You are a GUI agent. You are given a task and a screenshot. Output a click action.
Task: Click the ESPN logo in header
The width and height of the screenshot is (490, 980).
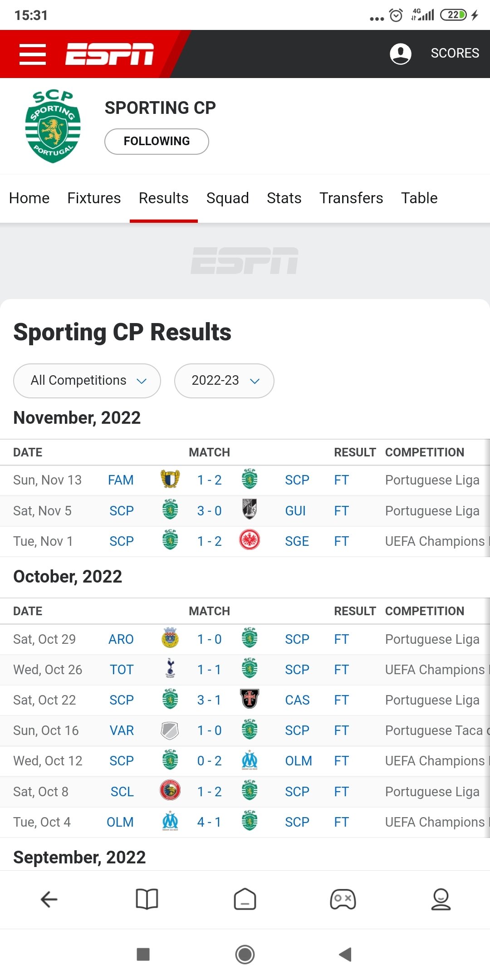click(x=109, y=54)
